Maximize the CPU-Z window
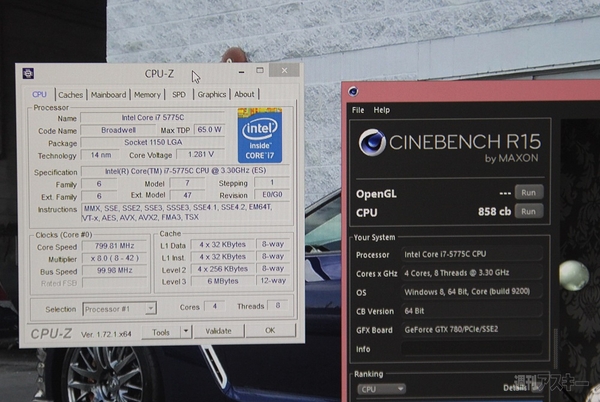600x402 pixels. [260, 70]
